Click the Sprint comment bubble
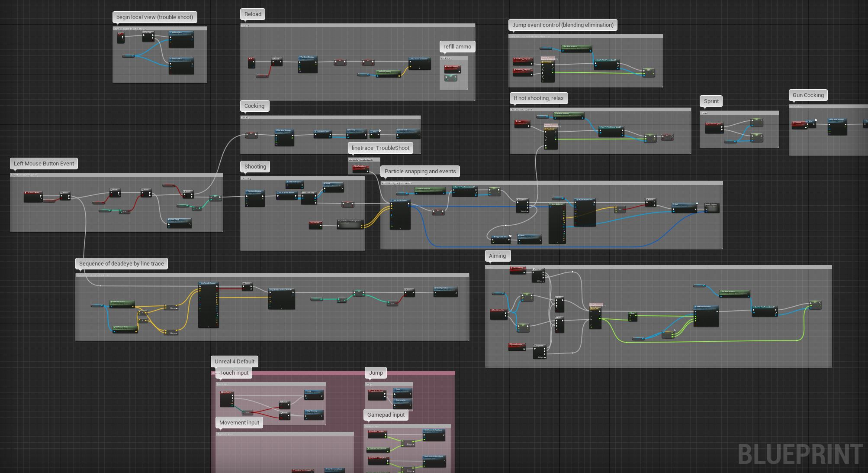This screenshot has width=868, height=473. 711,101
